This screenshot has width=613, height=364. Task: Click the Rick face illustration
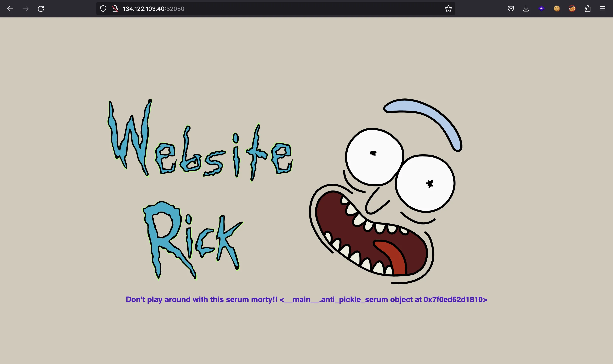(385, 191)
